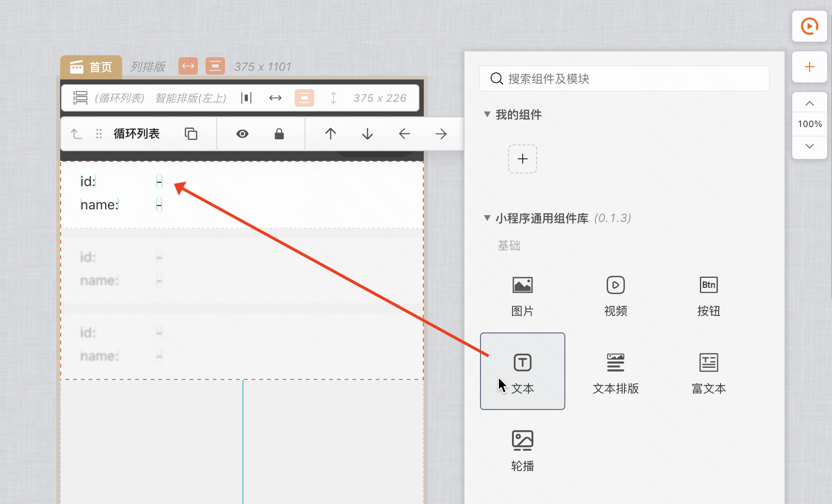Move element down with down arrow
Viewport: 832px width, 504px height.
368,134
